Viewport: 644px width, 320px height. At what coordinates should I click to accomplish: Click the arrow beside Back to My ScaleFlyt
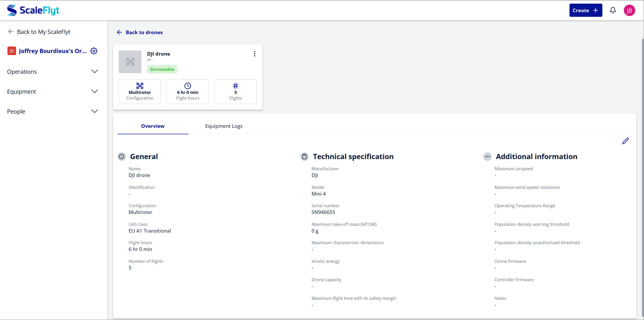11,32
